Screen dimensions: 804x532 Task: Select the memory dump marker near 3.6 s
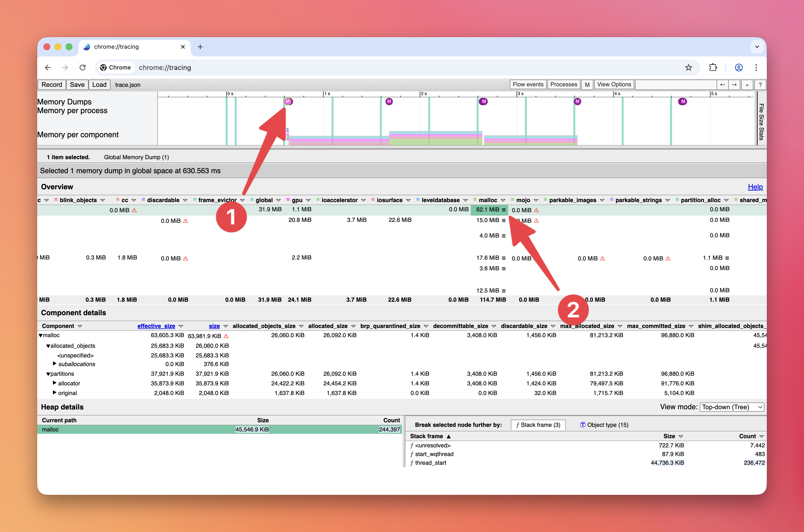pos(577,102)
